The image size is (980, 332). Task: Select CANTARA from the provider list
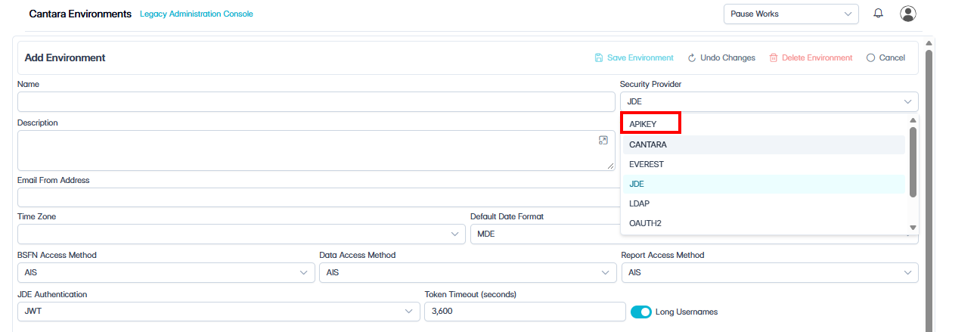(x=764, y=144)
